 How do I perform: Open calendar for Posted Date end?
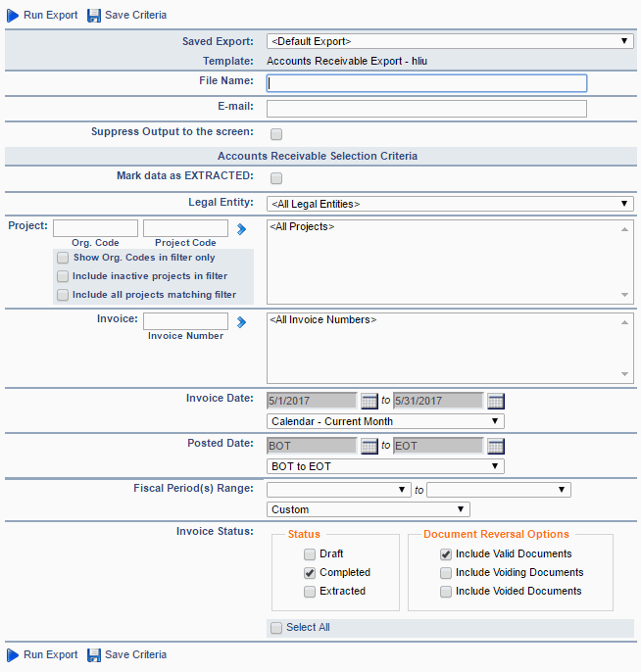(x=496, y=446)
